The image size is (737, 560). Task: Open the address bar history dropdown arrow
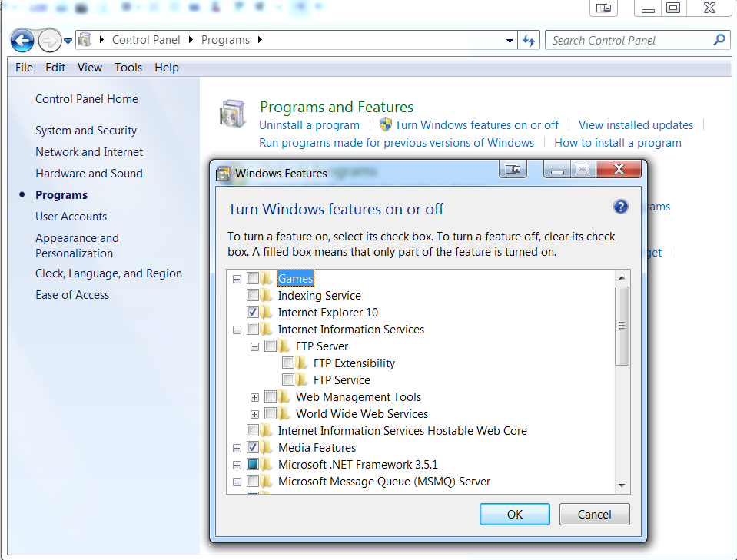click(510, 41)
